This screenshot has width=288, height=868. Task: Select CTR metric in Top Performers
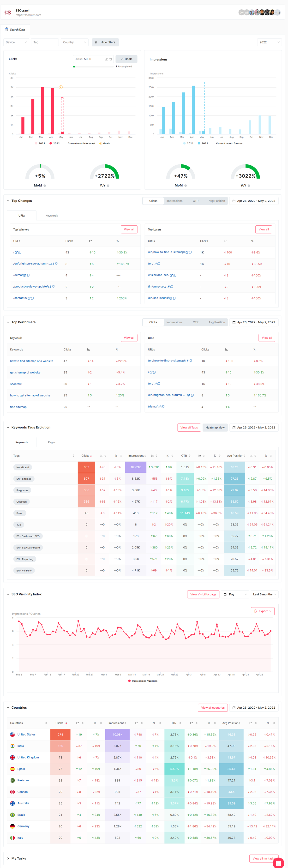(x=196, y=322)
